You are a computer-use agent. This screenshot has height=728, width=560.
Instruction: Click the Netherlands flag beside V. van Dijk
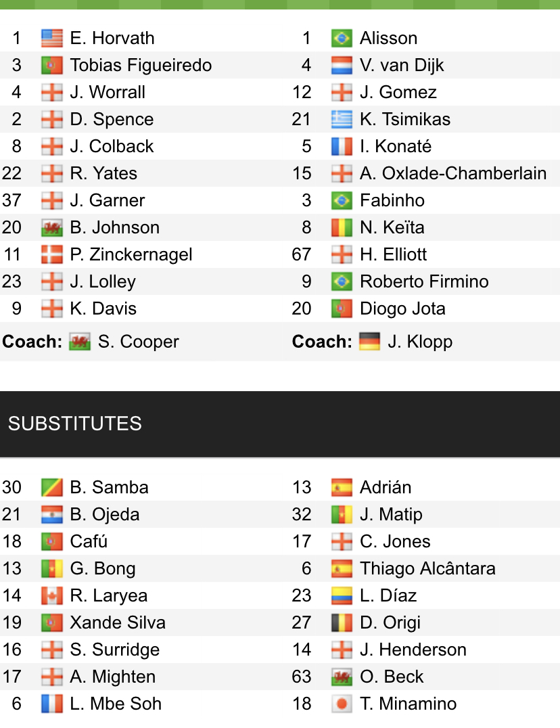[x=342, y=65]
